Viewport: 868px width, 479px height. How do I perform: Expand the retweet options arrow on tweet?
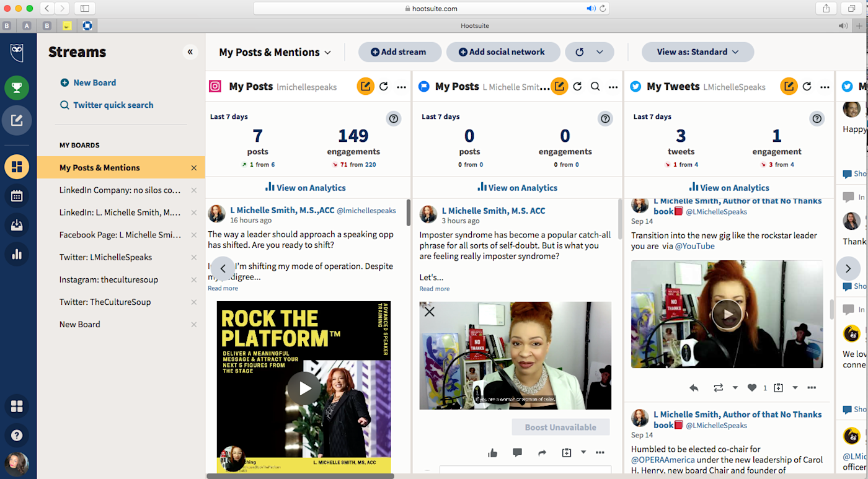point(735,388)
